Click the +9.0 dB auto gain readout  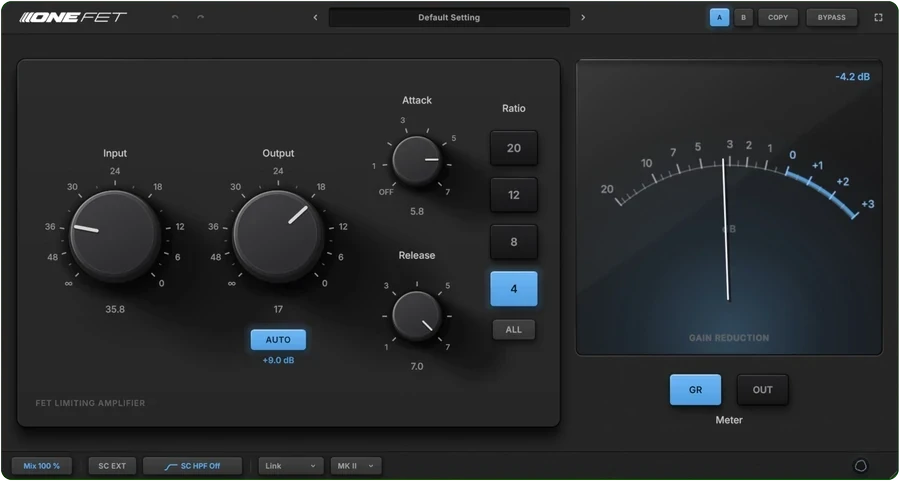(278, 360)
